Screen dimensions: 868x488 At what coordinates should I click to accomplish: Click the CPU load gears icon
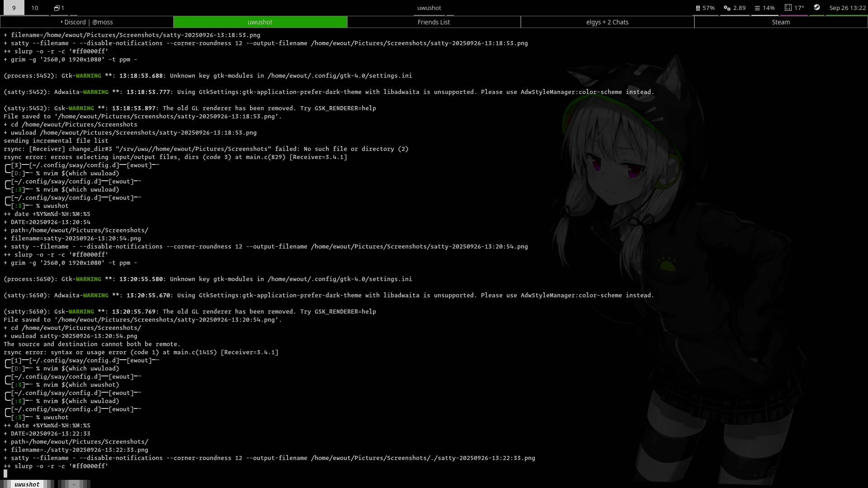[x=727, y=8]
